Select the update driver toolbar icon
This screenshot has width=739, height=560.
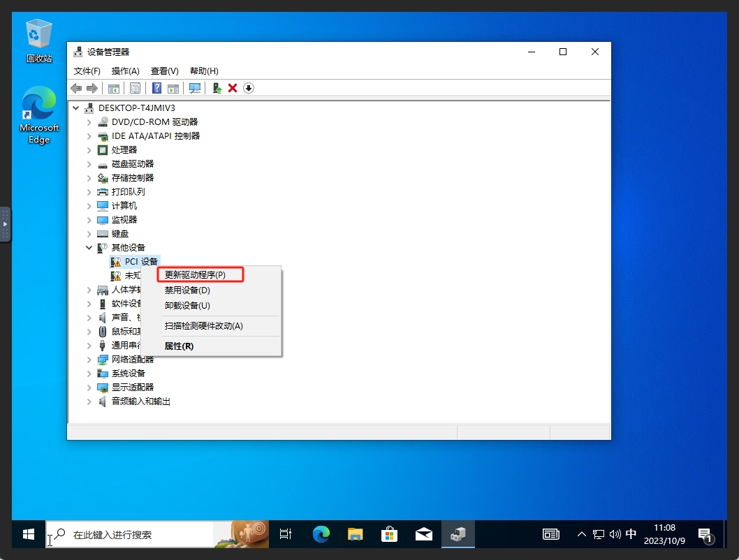click(217, 88)
